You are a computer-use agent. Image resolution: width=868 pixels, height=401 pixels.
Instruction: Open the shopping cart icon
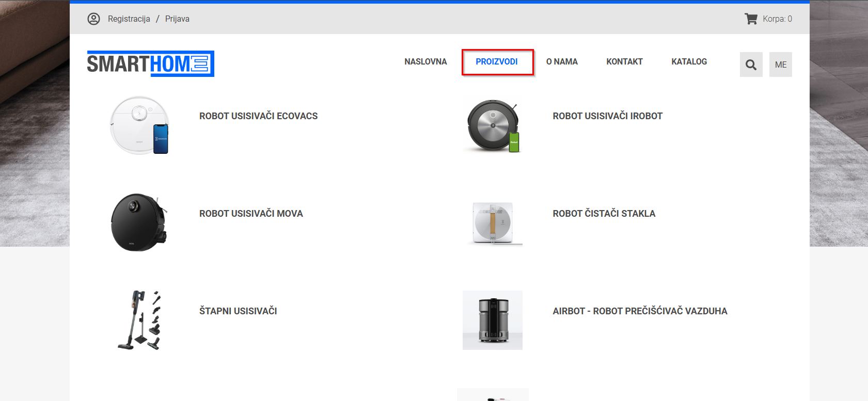point(751,19)
